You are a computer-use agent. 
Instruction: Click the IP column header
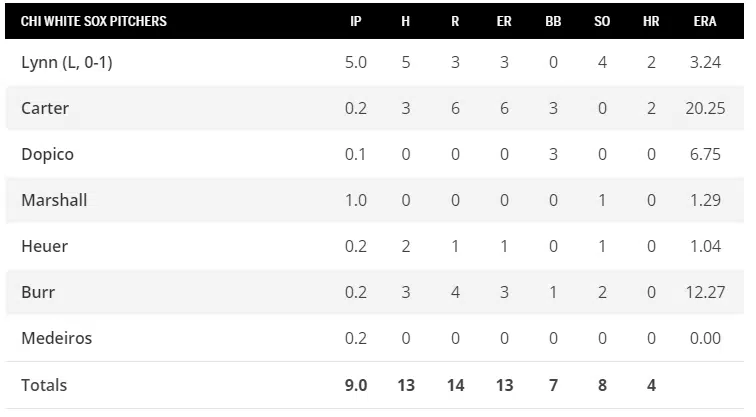pyautogui.click(x=356, y=21)
